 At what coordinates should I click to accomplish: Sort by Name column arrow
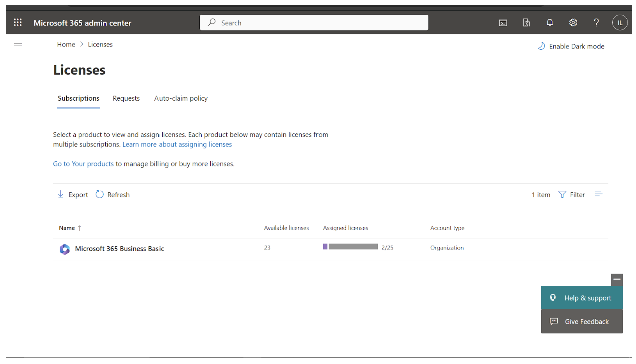79,228
